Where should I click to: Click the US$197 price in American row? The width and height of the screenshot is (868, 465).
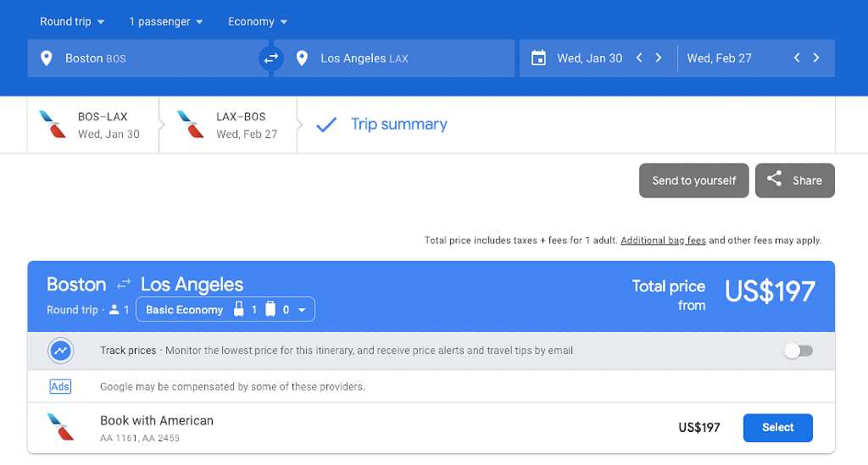tap(699, 428)
